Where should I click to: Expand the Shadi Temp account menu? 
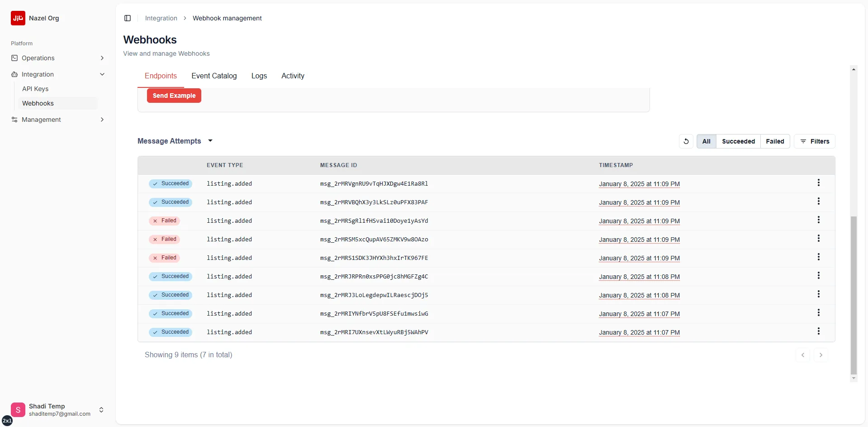(x=101, y=409)
